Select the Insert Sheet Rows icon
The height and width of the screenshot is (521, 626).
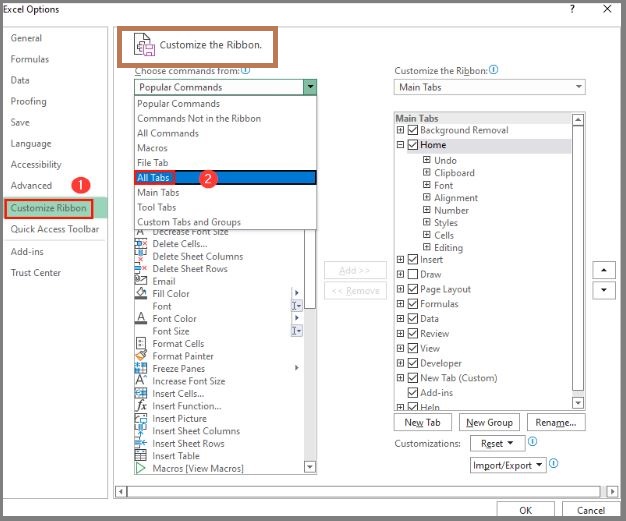point(141,443)
